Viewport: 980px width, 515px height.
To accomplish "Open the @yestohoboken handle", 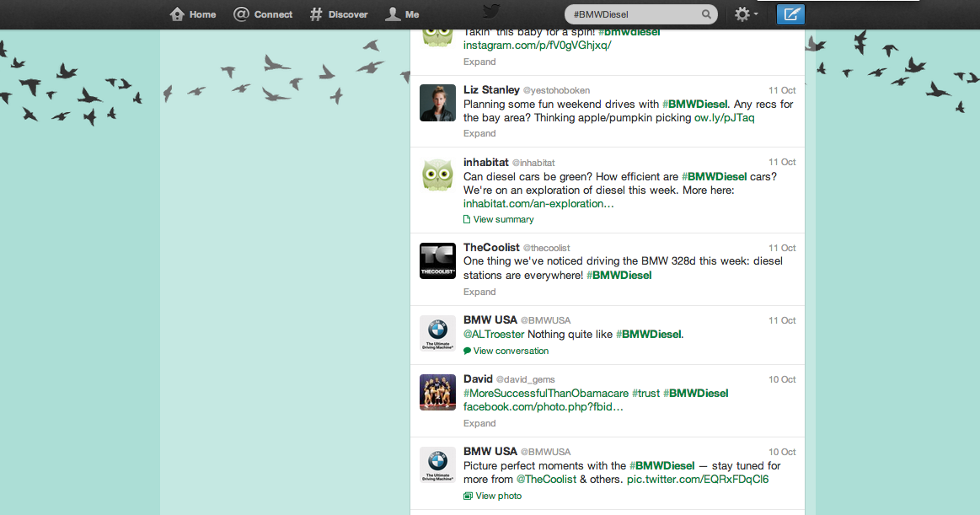I will tap(556, 91).
